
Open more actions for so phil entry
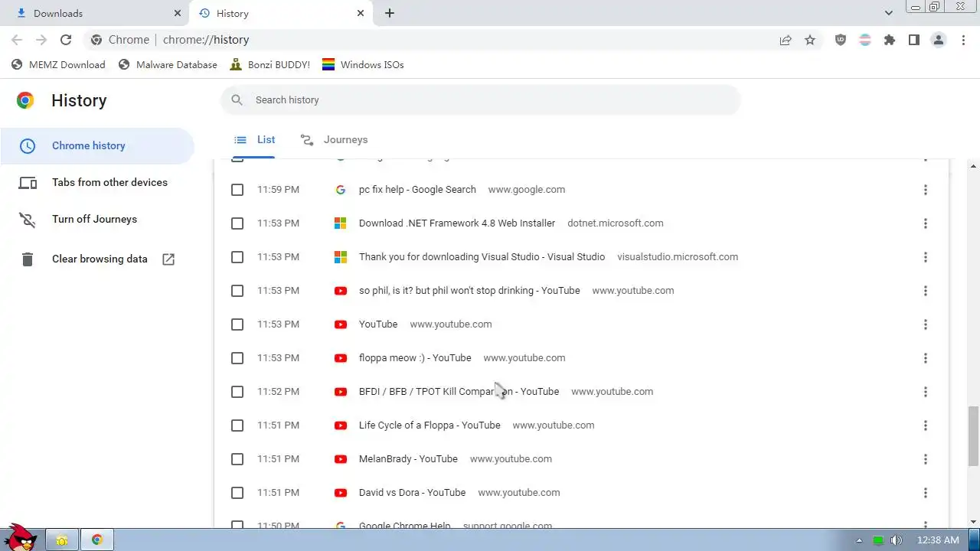[x=925, y=291]
